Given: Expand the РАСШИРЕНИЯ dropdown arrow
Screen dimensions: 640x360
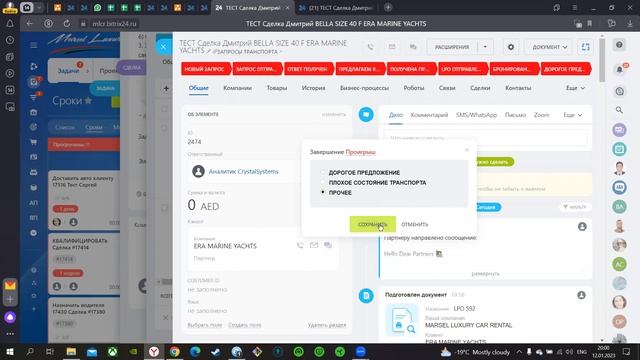Looking at the screenshot, I should point(485,47).
